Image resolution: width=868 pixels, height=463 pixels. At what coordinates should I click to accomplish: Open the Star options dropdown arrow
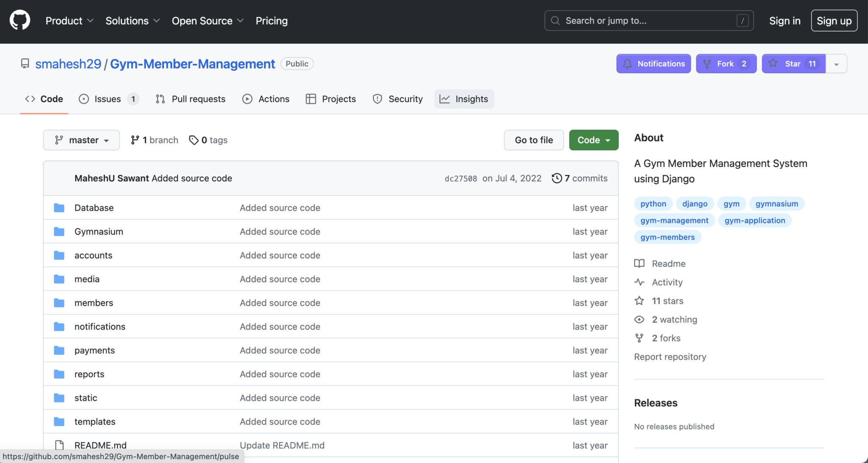[837, 64]
